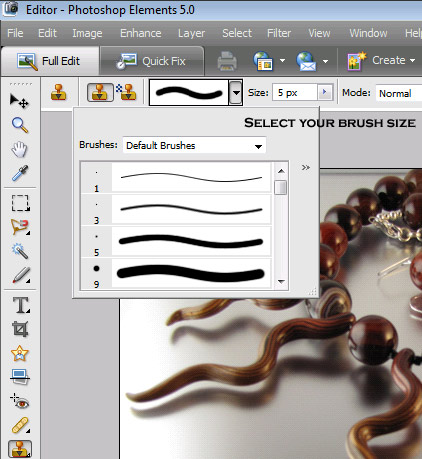Select the Hand tool
The image size is (422, 459).
pyautogui.click(x=19, y=149)
